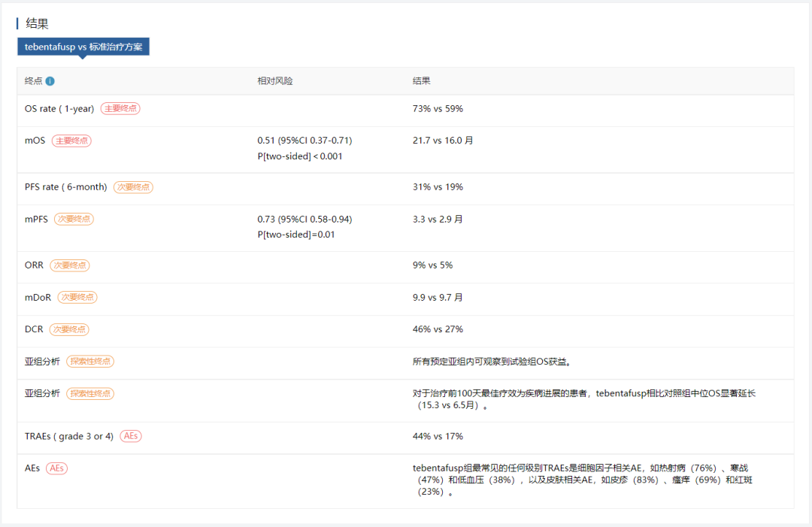Click the P[two-sided] < 0.001 value
The height and width of the screenshot is (527, 812).
(x=300, y=156)
